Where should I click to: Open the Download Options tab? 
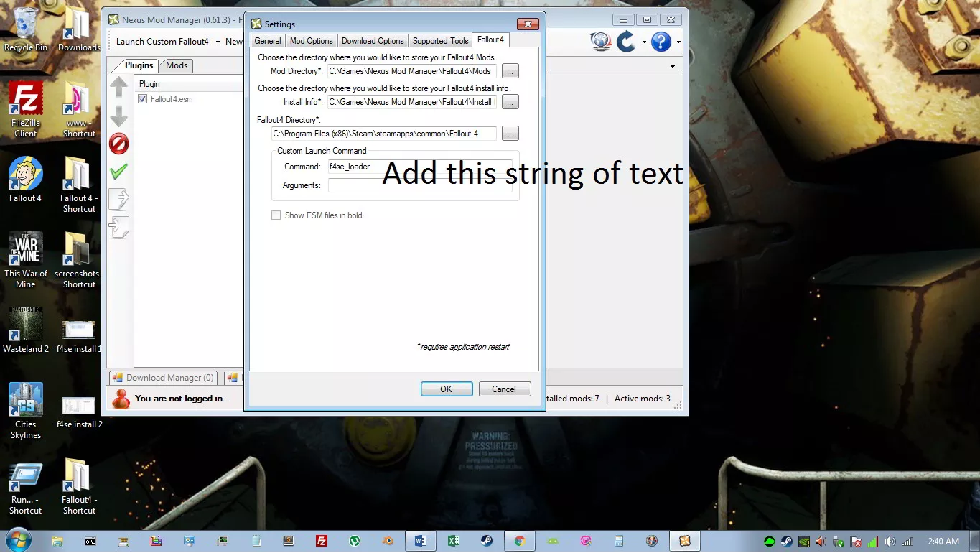pyautogui.click(x=373, y=41)
